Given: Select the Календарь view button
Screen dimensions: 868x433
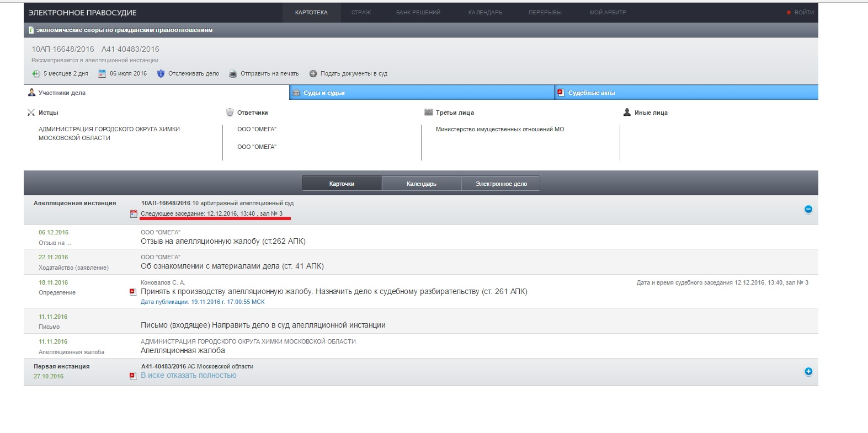Looking at the screenshot, I should pos(421,184).
